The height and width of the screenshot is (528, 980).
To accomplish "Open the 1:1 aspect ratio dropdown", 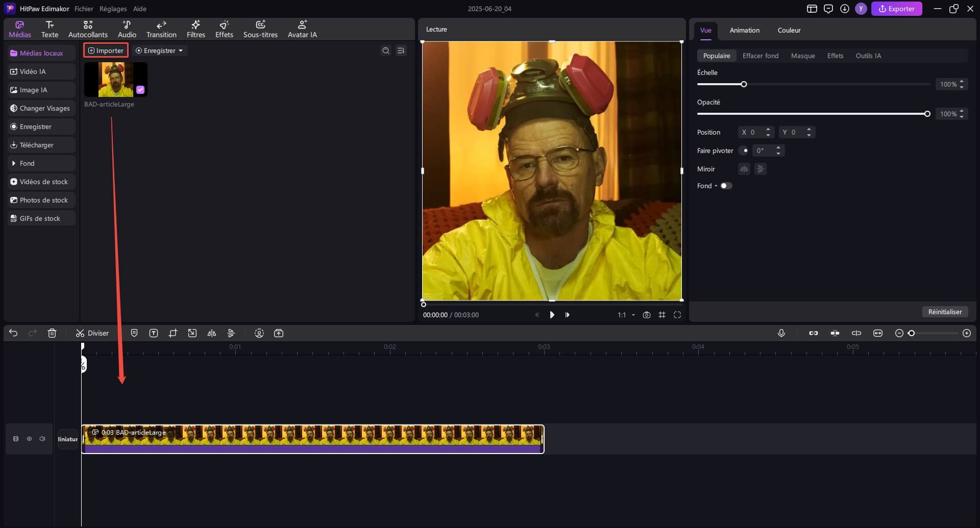I will click(626, 315).
